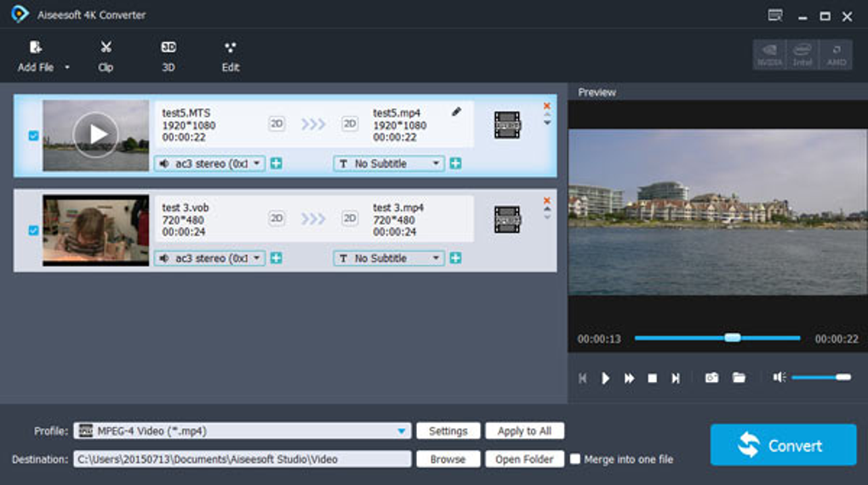Image resolution: width=868 pixels, height=485 pixels.
Task: Add audio track to test5.MTS
Action: click(277, 163)
